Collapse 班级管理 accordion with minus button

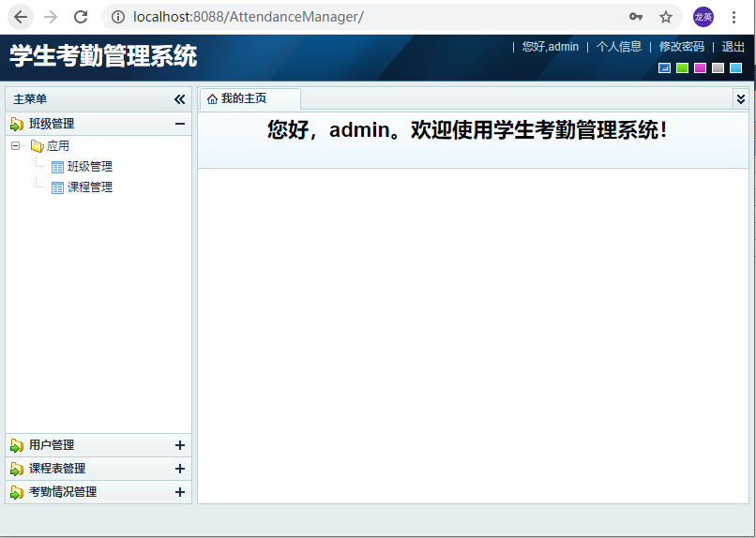point(180,124)
